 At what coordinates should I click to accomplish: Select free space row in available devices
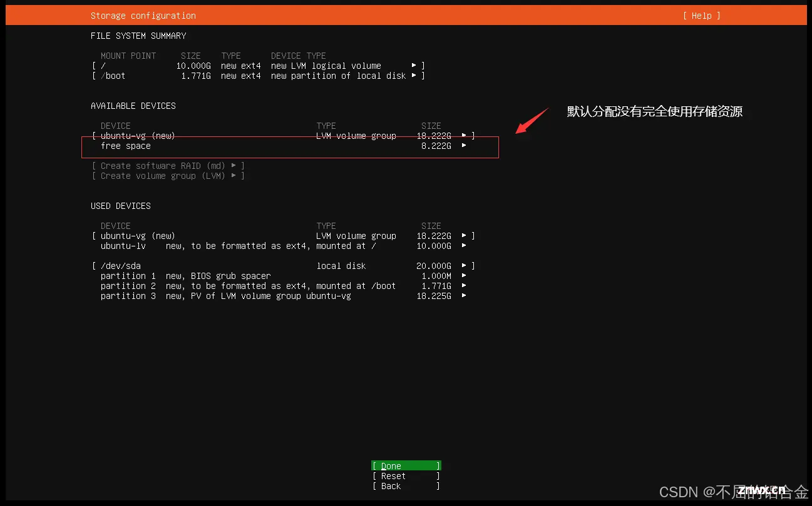point(283,146)
